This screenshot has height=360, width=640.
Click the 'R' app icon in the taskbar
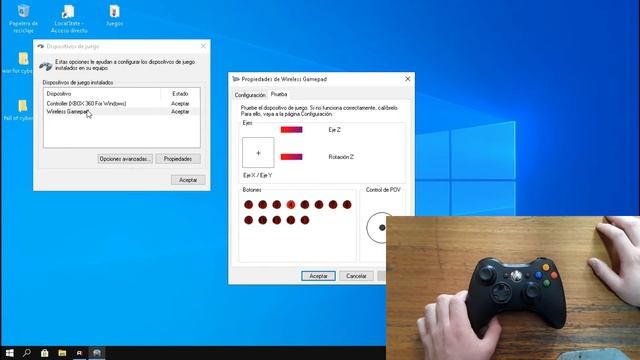[x=79, y=353]
